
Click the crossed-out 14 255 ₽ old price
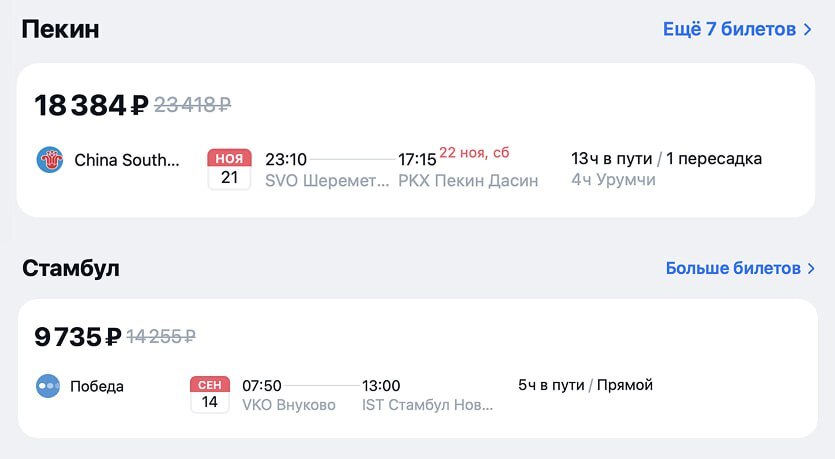[161, 337]
